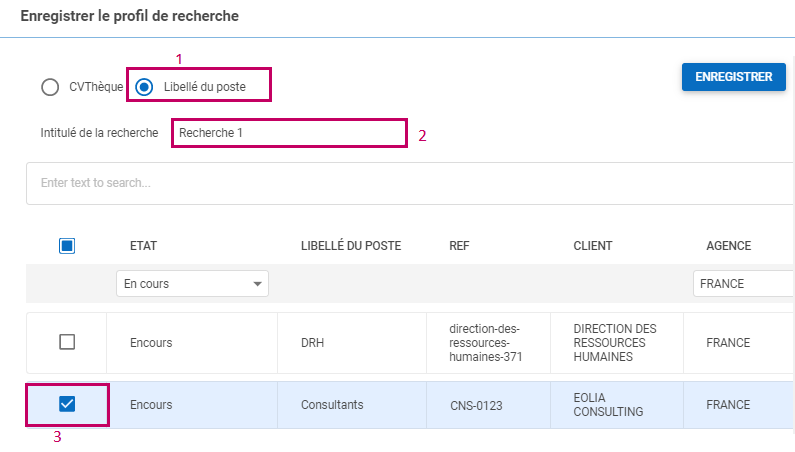The width and height of the screenshot is (795, 452).
Task: Sort by the ETAT column header
Action: (143, 246)
